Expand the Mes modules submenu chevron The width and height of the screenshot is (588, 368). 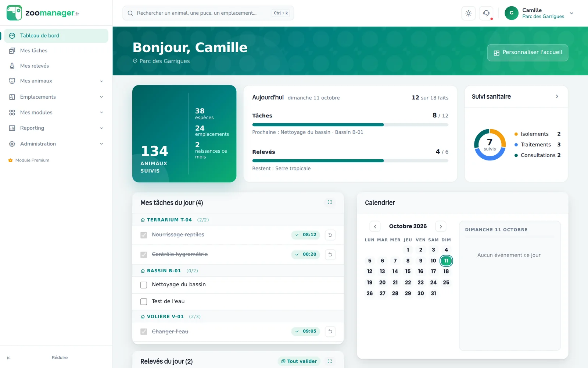[x=101, y=113]
